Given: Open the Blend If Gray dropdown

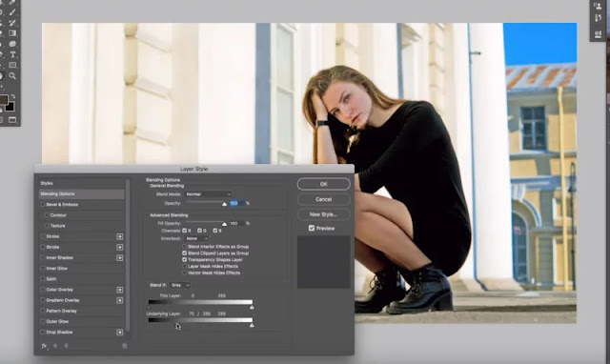Looking at the screenshot, I should click(x=180, y=285).
